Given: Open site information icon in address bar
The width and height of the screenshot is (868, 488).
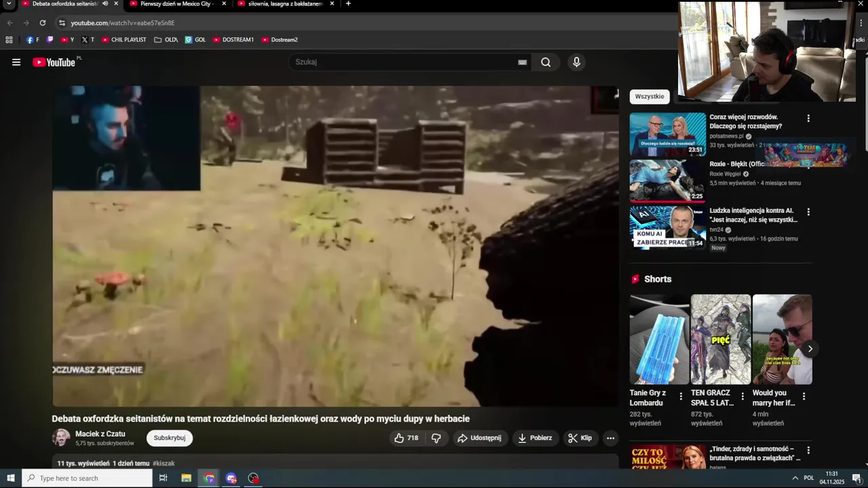Looking at the screenshot, I should click(62, 22).
